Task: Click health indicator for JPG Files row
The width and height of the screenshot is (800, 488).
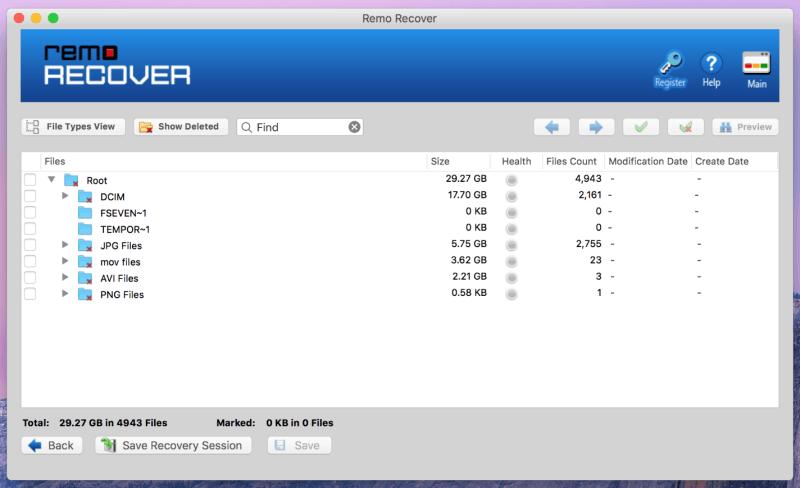Action: (511, 245)
